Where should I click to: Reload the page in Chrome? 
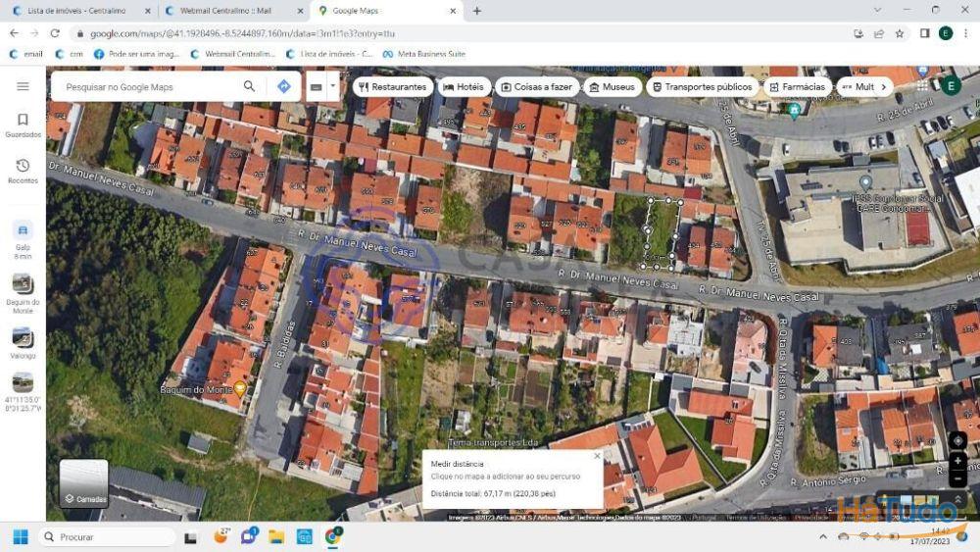(x=55, y=33)
